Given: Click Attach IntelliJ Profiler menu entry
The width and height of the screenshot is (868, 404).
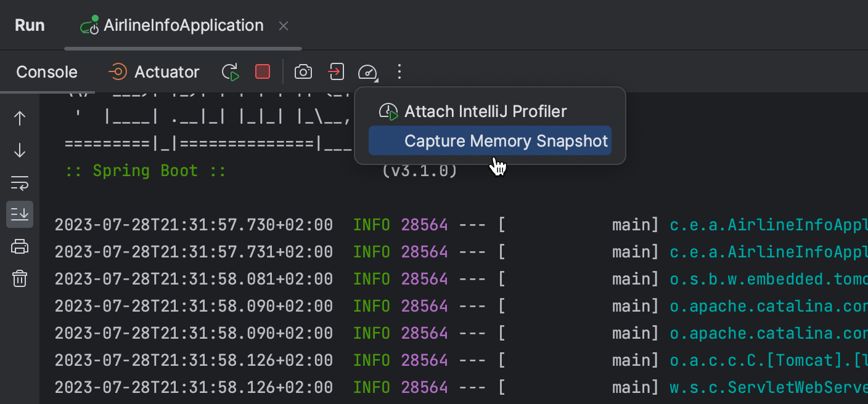Looking at the screenshot, I should click(485, 111).
